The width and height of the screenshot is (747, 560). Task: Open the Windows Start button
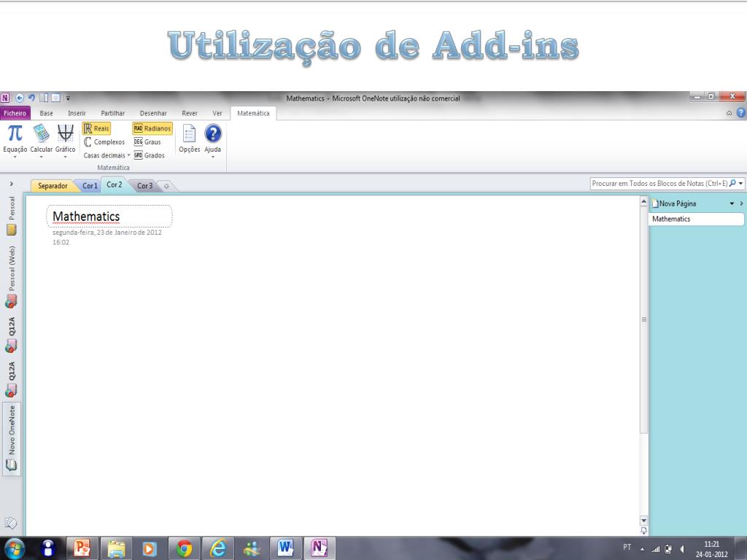(x=14, y=548)
